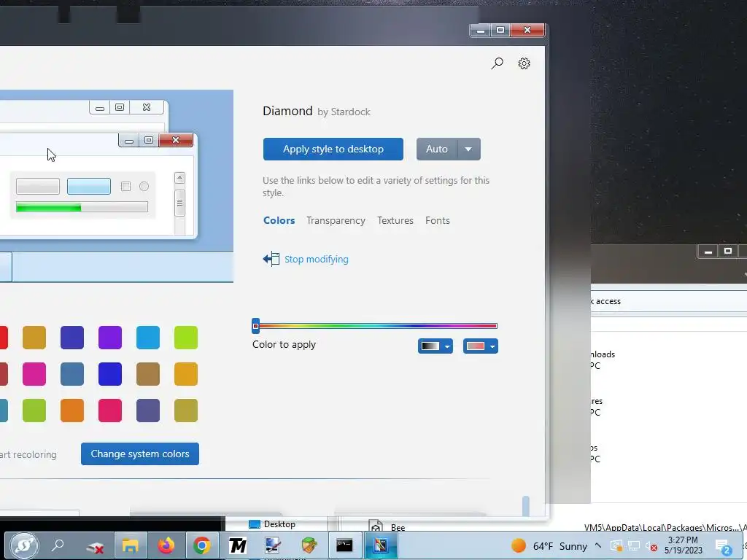Image resolution: width=747 pixels, height=560 pixels.
Task: Open the search magnifier in WindowBlinds
Action: tap(497, 63)
